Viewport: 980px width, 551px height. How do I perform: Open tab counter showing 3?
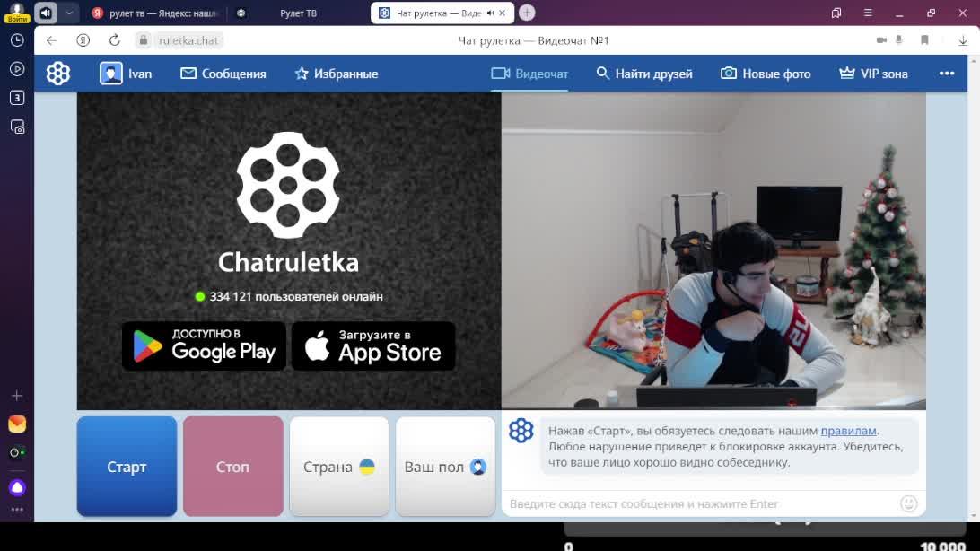tap(17, 98)
